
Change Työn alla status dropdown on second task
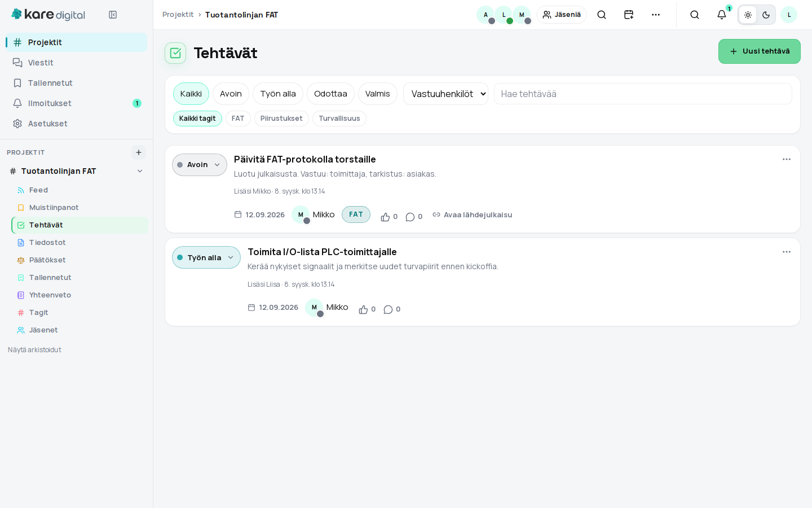point(206,257)
